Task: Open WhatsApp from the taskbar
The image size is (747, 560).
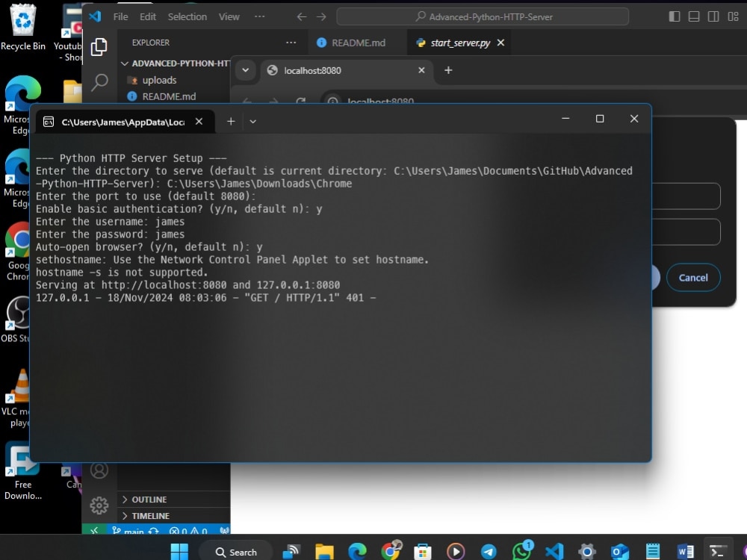Action: (521, 551)
